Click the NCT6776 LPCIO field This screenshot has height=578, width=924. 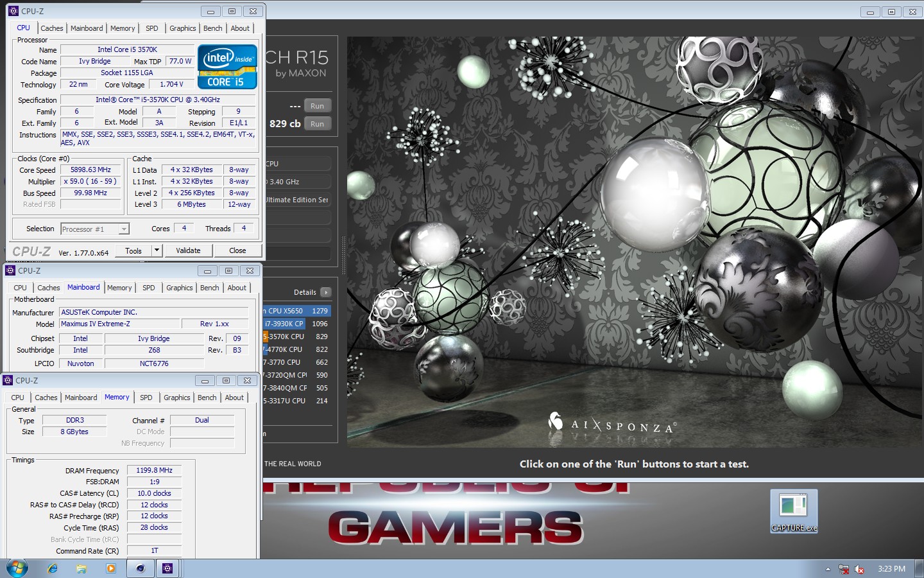154,363
